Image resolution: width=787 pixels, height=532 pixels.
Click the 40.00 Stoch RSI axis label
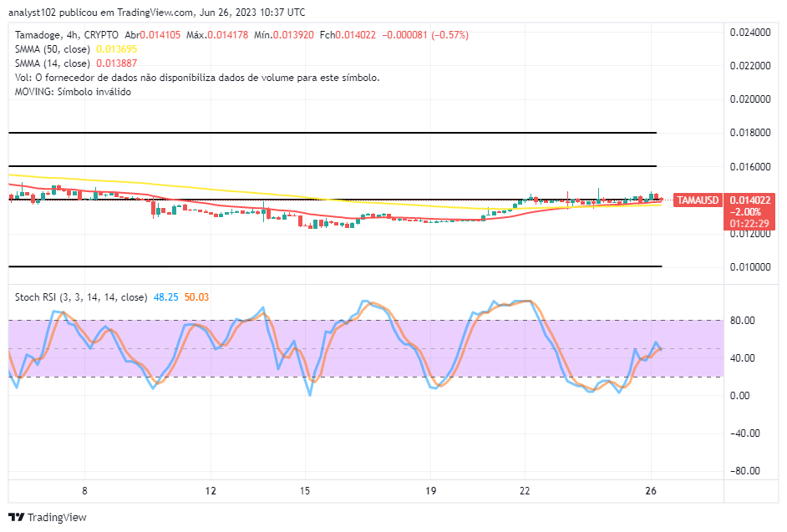743,357
